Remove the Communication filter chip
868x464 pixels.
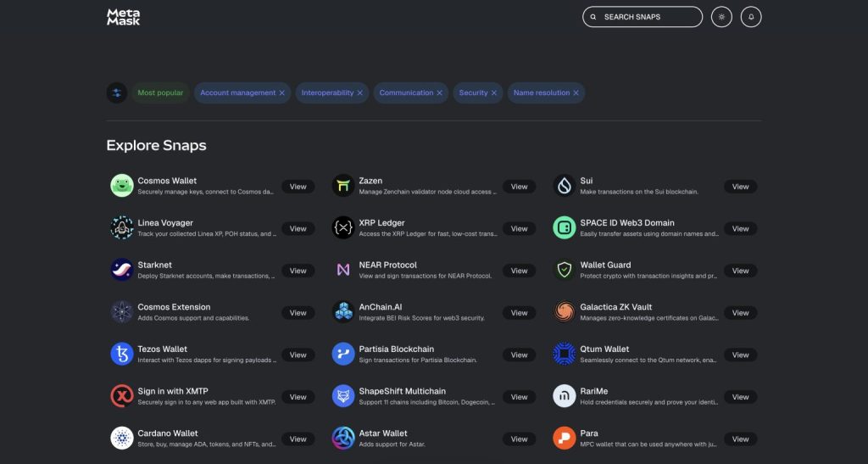pos(440,93)
